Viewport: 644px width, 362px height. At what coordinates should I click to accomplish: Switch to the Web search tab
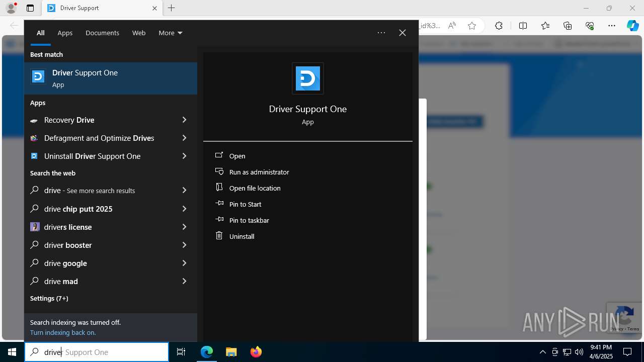pyautogui.click(x=139, y=33)
